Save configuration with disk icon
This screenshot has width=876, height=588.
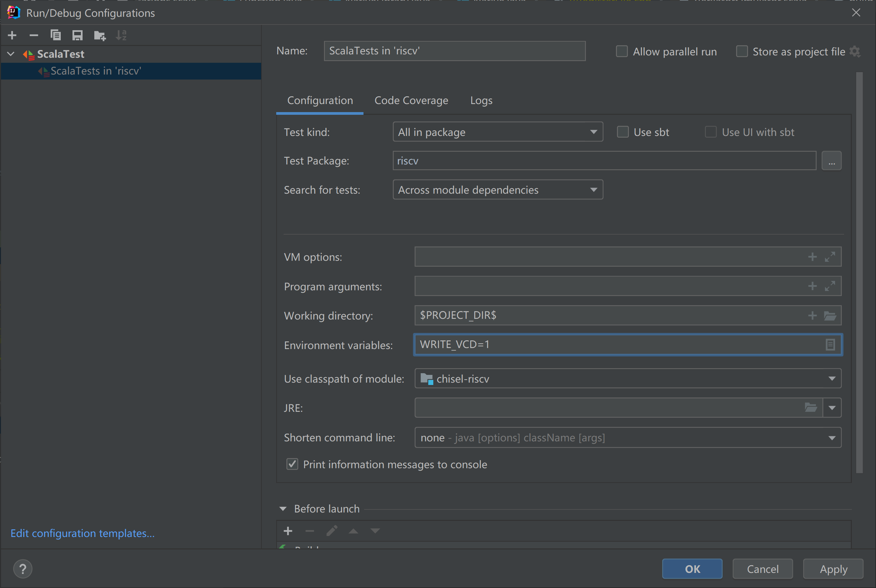[77, 35]
